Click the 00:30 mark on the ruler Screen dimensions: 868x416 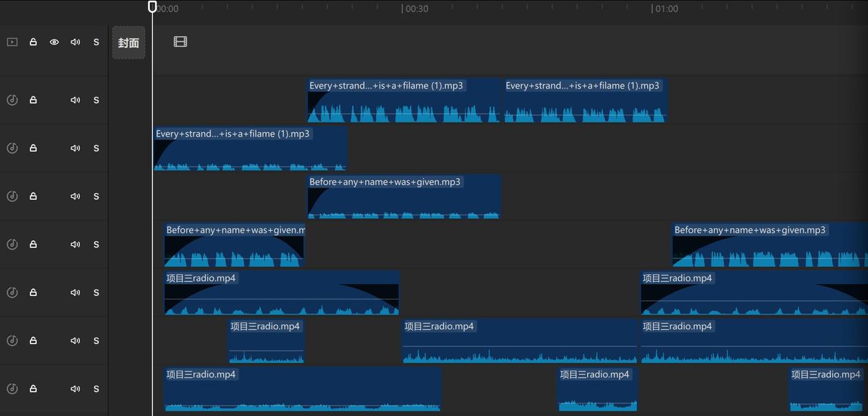coord(417,9)
